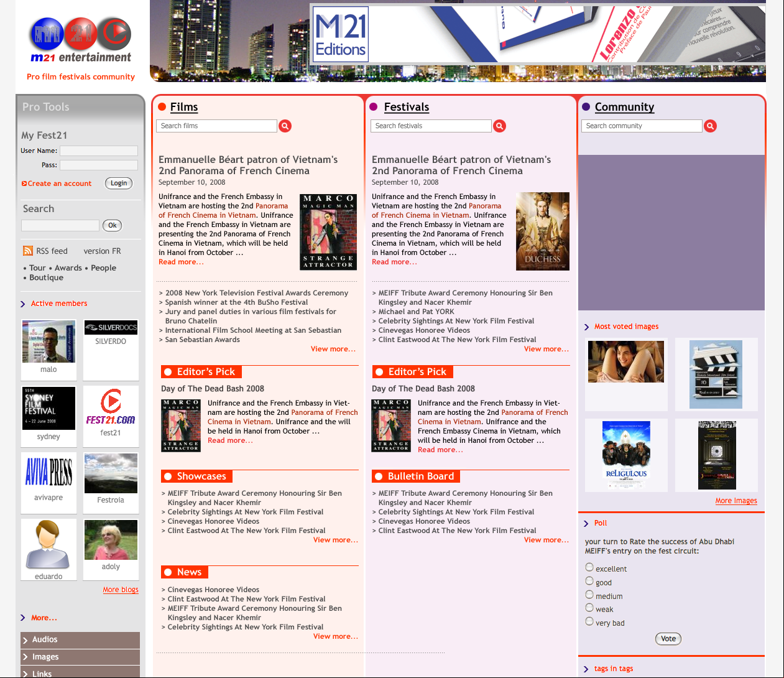The height and width of the screenshot is (678, 784).
Task: Open the malo member avatar
Action: 48,341
